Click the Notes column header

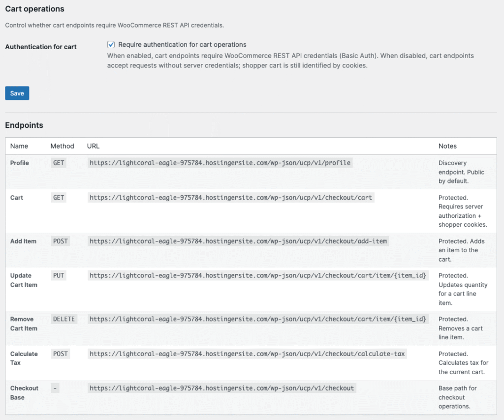pos(447,146)
